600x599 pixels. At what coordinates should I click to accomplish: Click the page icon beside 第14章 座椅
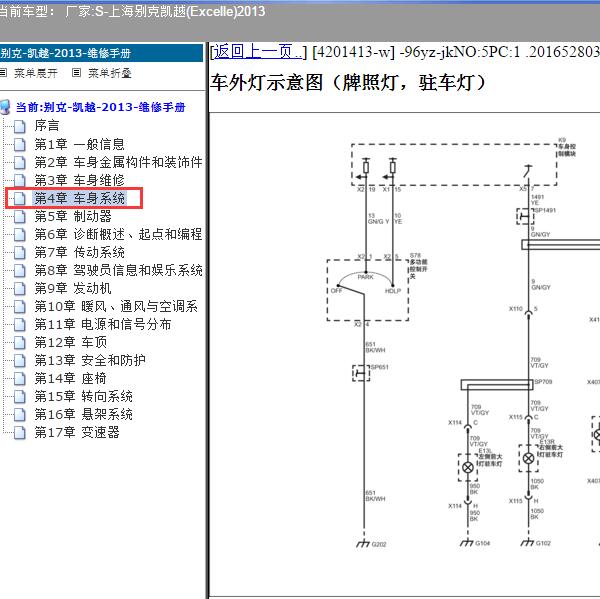20,379
